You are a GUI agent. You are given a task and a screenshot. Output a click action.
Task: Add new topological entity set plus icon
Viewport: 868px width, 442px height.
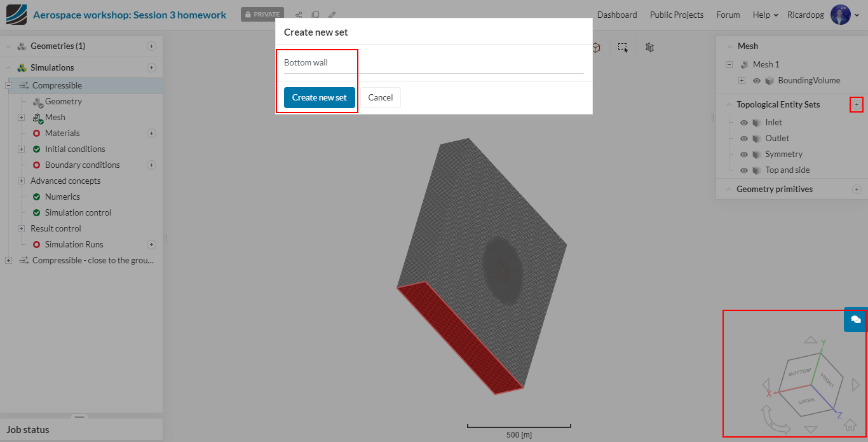tap(857, 104)
